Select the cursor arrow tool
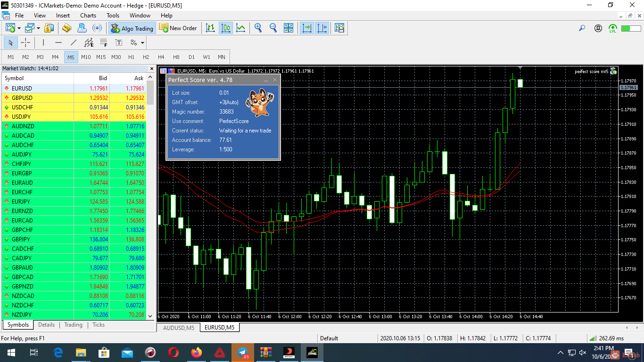The width and height of the screenshot is (644, 362). click(10, 42)
